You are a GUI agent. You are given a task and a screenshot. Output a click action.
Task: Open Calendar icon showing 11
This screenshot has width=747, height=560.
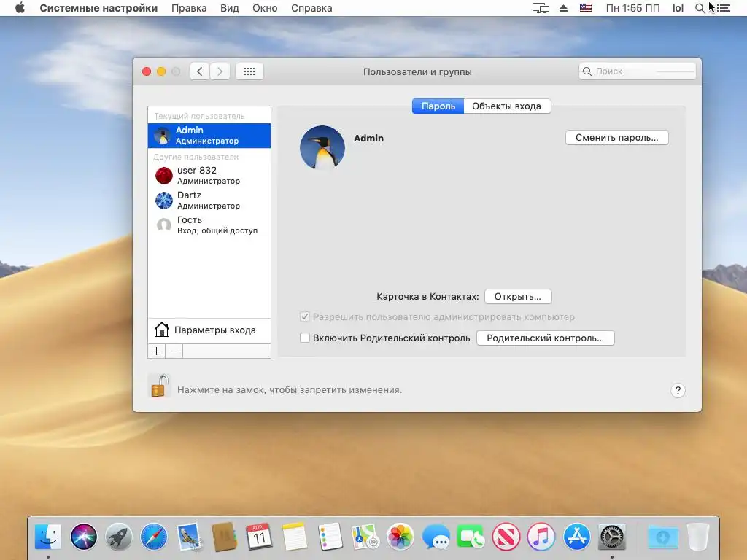coord(259,537)
